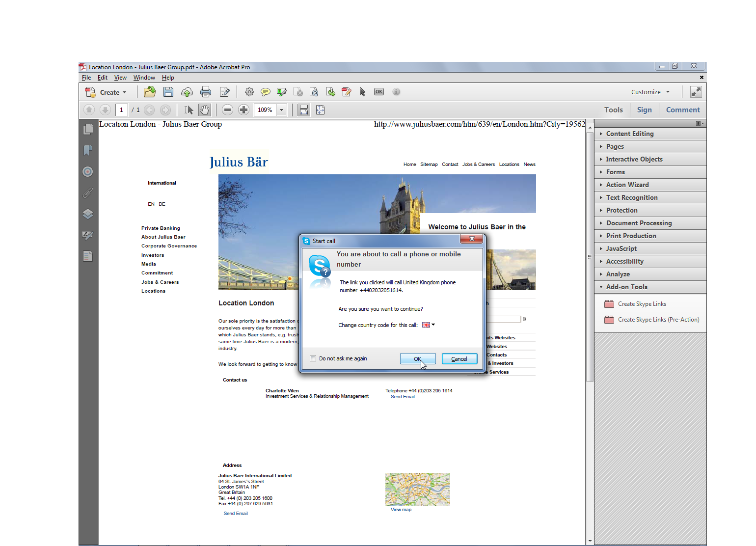Select the rotate page icon

314,92
